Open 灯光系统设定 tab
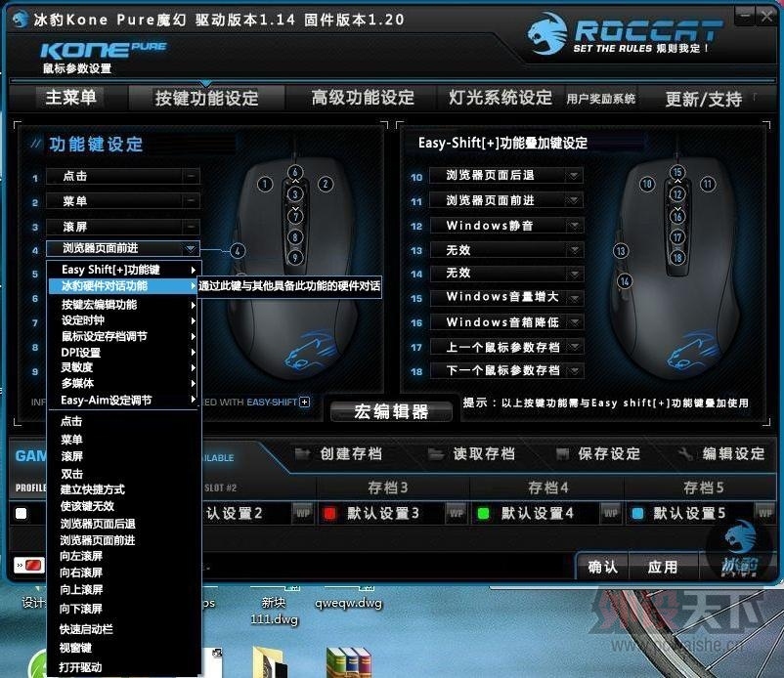This screenshot has width=784, height=678. tap(500, 98)
